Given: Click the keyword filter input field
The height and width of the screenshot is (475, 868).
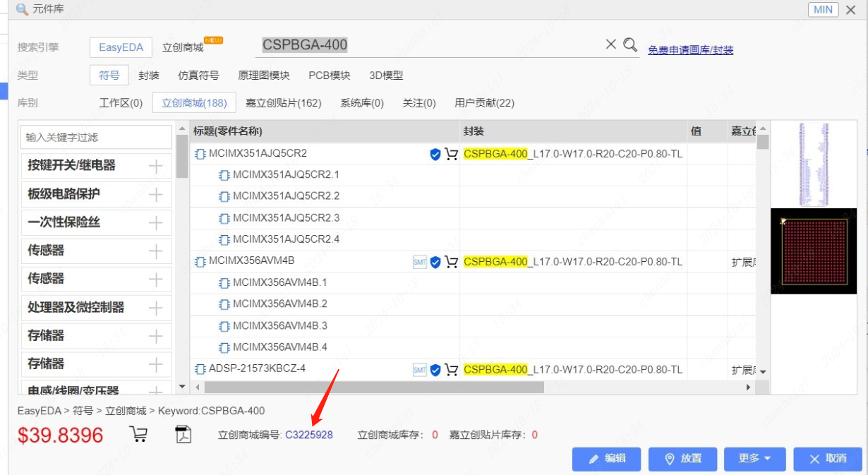Looking at the screenshot, I should 96,137.
